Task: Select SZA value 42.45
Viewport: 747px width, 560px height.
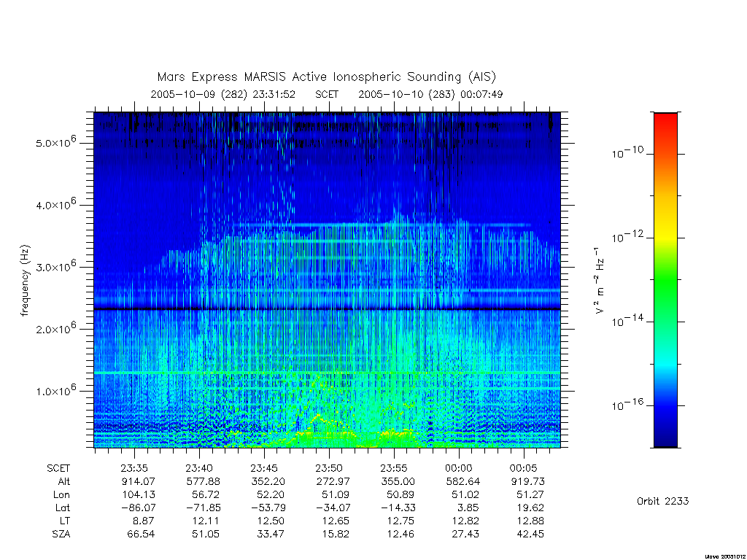Action: (x=530, y=534)
